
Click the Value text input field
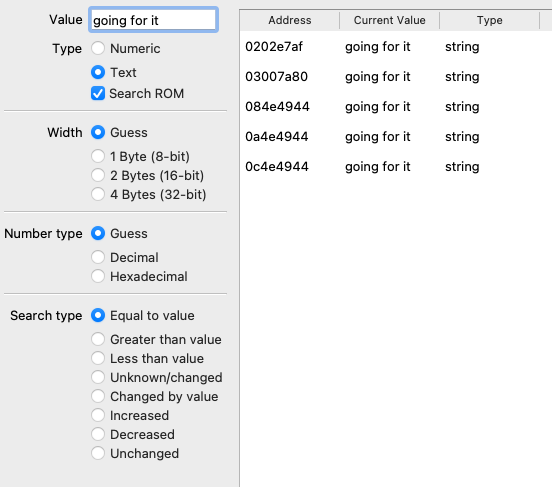[153, 20]
